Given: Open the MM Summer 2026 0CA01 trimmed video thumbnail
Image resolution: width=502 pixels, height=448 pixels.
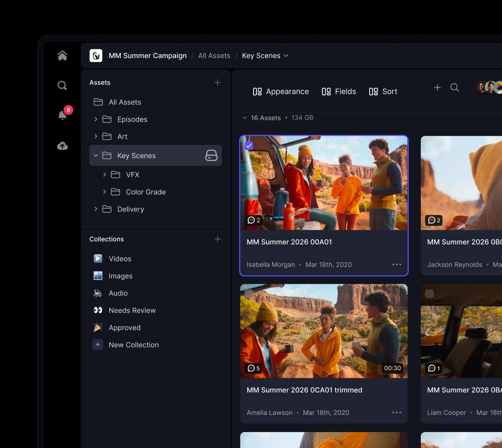Looking at the screenshot, I should 323,331.
